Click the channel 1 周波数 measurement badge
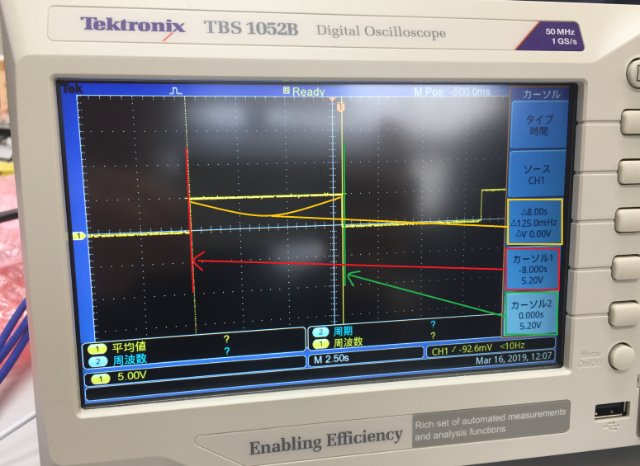 click(x=321, y=344)
